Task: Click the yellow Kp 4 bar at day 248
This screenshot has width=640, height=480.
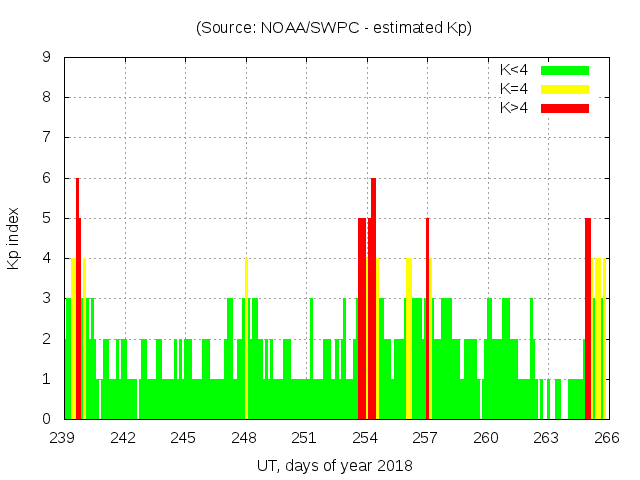Action: pos(246,340)
